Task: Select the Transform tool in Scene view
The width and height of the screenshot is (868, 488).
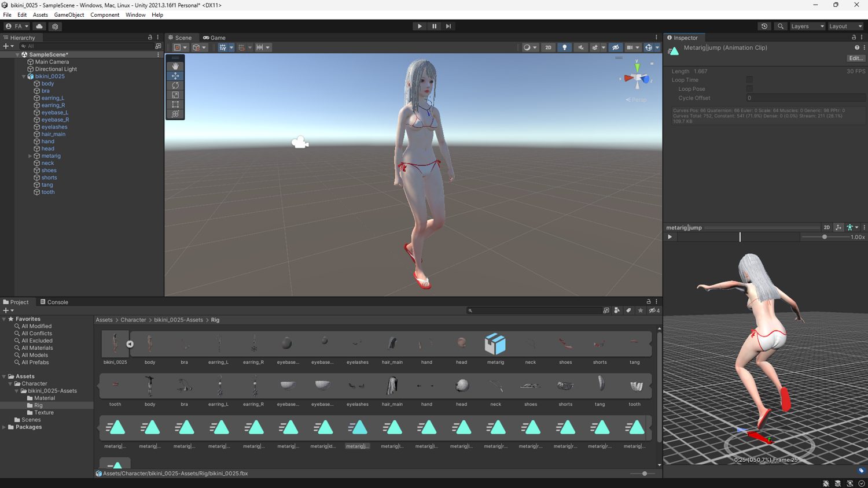Action: point(175,114)
